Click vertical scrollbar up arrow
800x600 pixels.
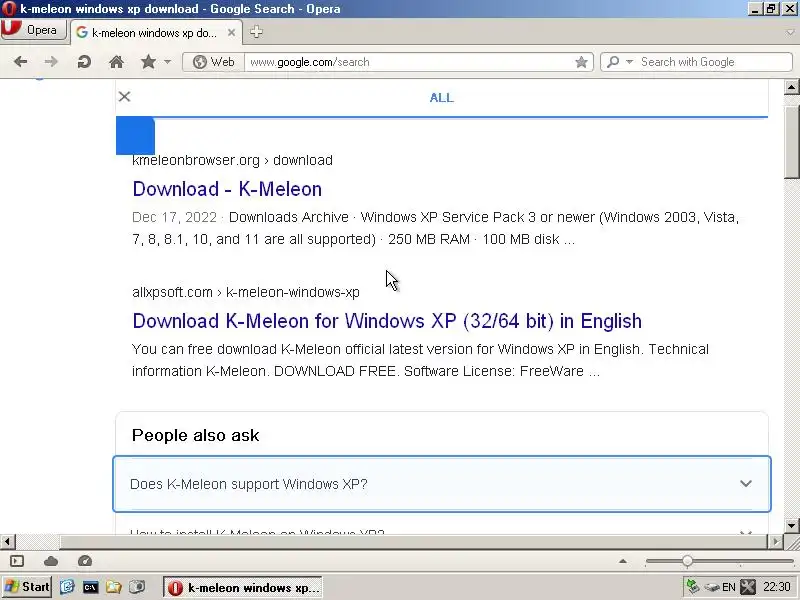click(x=791, y=87)
